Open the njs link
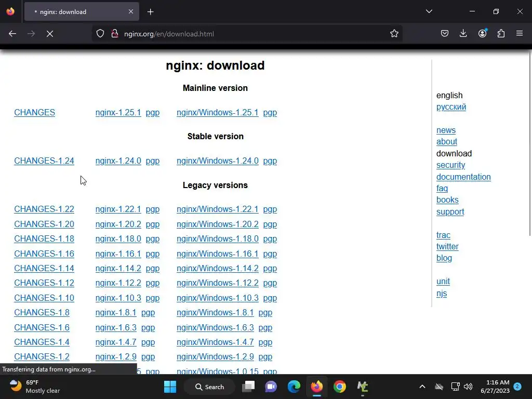Image resolution: width=532 pixels, height=399 pixels. point(442,294)
